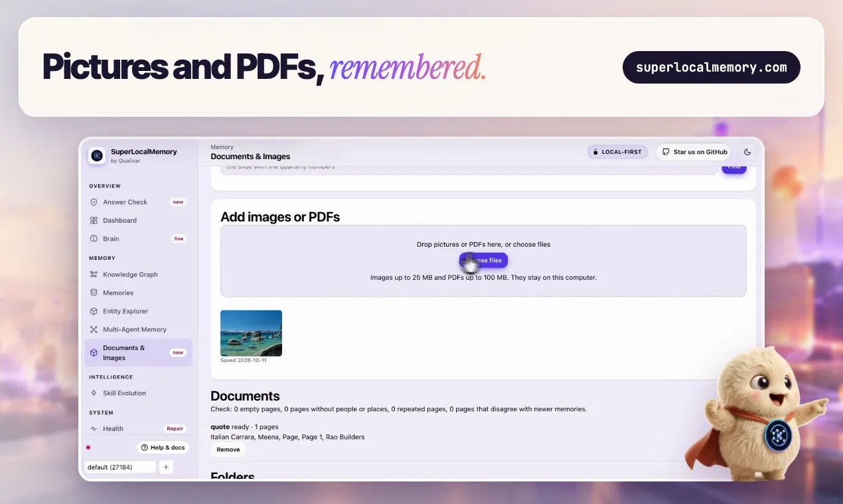Click the 'Check: 0 empty pages' summary line
843x504 pixels.
[x=398, y=409]
